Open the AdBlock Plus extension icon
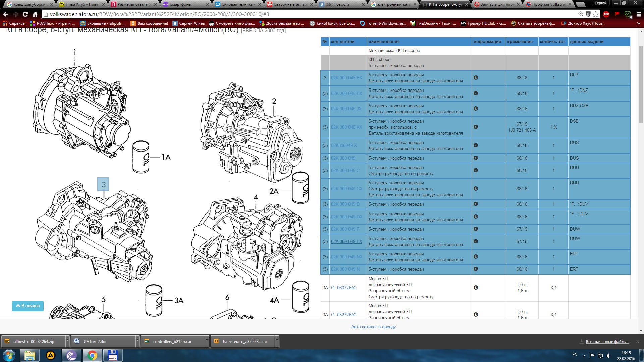 coord(606,14)
